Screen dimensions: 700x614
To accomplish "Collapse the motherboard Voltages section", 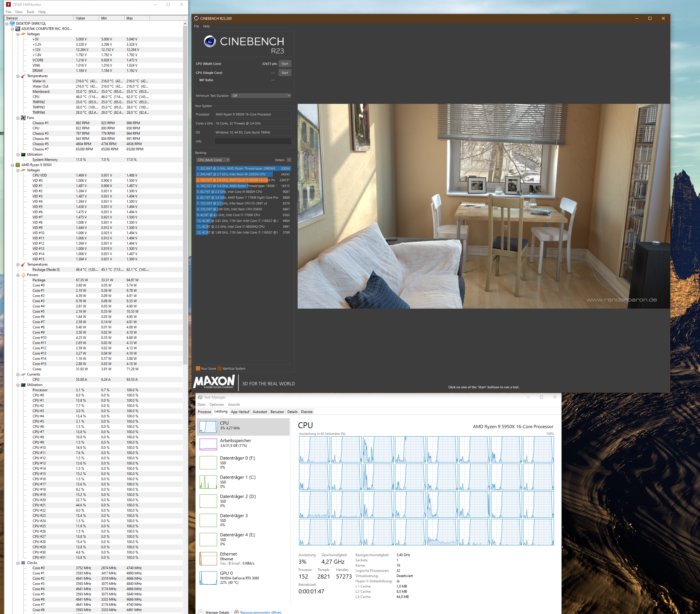I will 18,34.
